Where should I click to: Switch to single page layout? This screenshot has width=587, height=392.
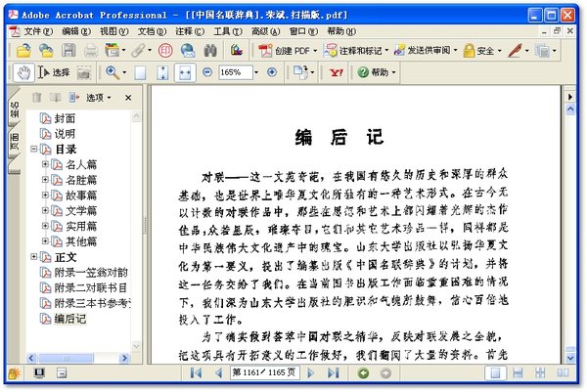[x=495, y=372]
